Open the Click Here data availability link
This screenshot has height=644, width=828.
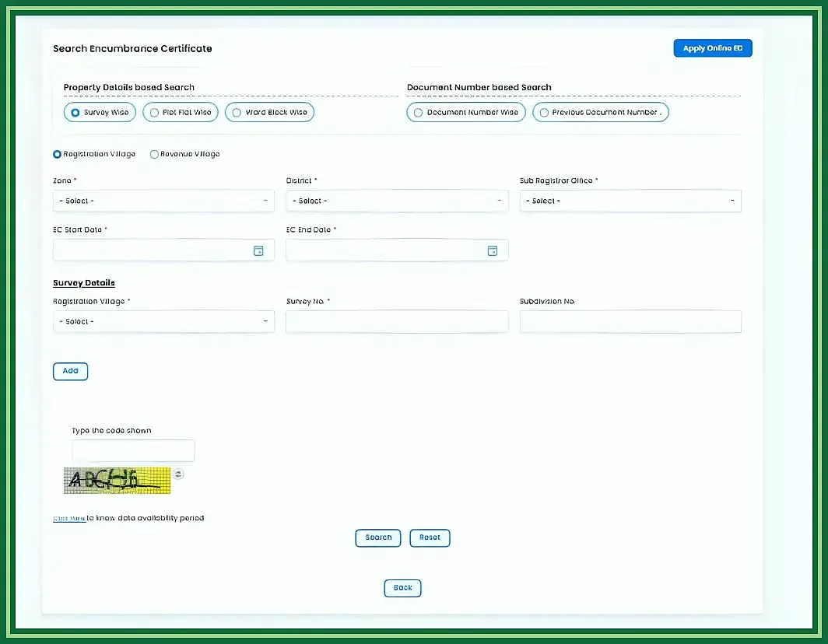pos(69,518)
